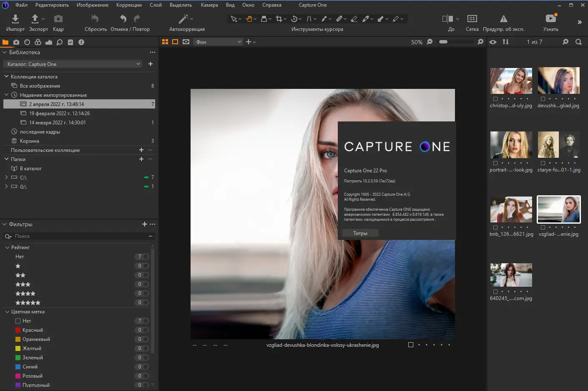
Task: Click the Reset (Сбросить) adjustments icon
Action: (95, 19)
